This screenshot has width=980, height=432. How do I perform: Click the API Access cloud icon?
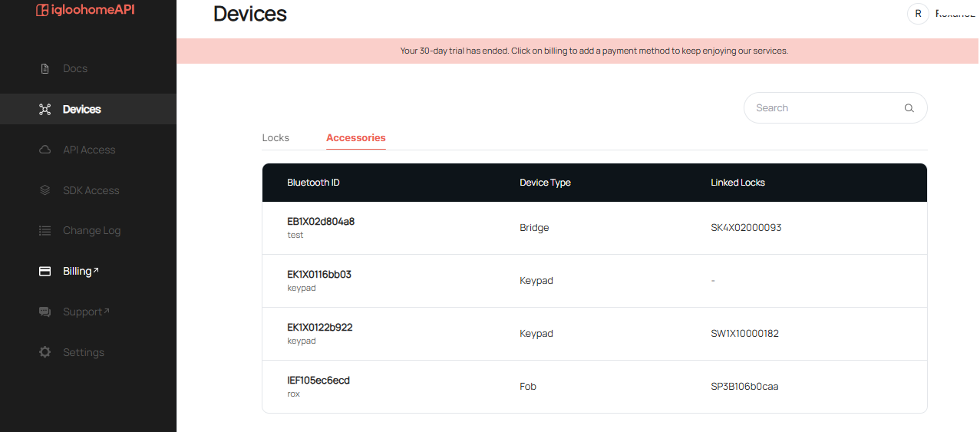pos(45,150)
